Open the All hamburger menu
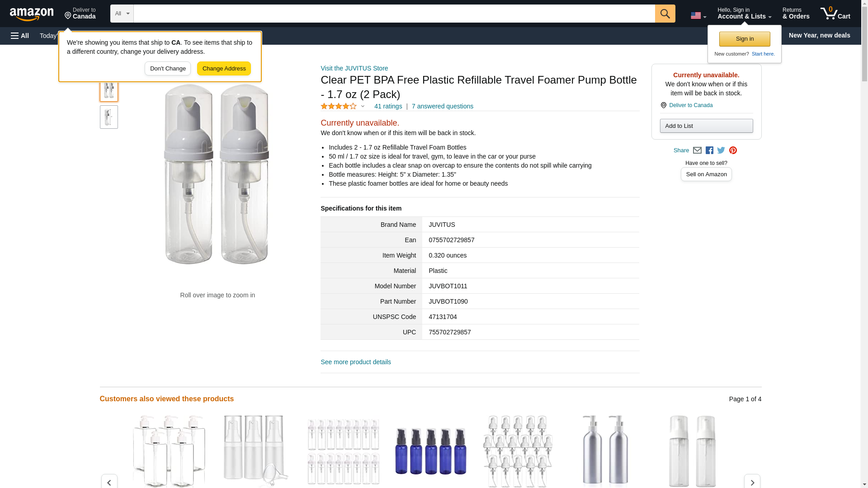The width and height of the screenshot is (868, 488). coord(20,36)
